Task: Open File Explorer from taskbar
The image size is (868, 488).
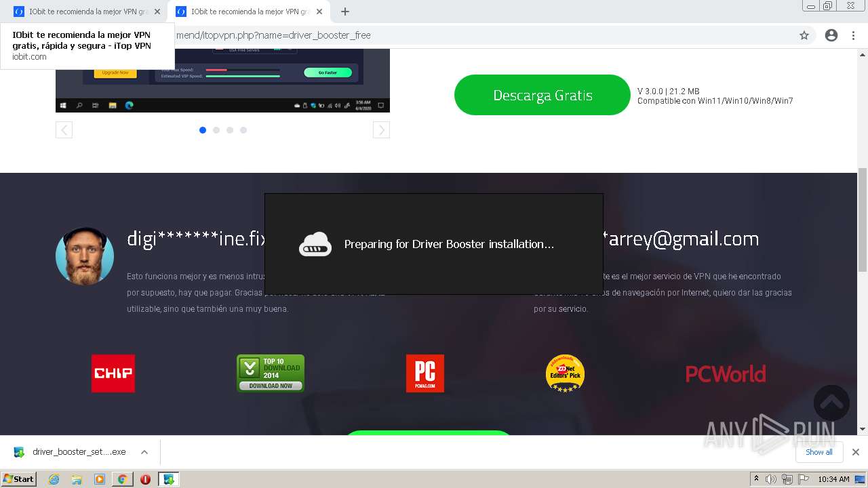Action: (x=77, y=479)
